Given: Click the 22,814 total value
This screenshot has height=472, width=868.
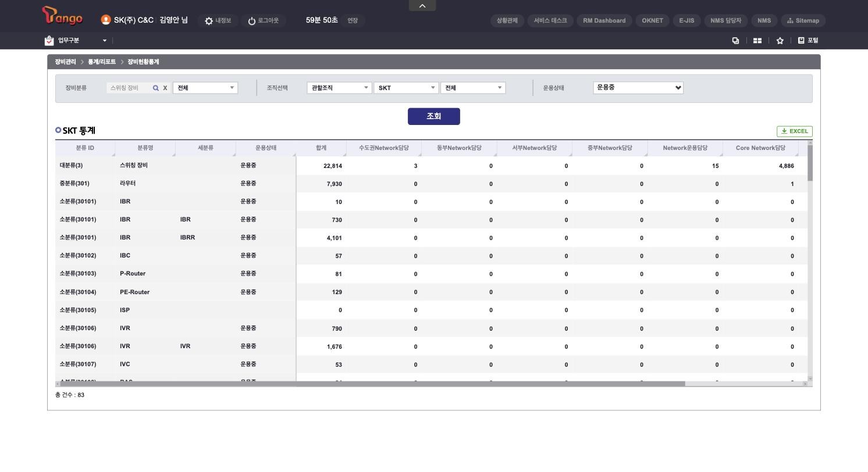Looking at the screenshot, I should (x=333, y=166).
